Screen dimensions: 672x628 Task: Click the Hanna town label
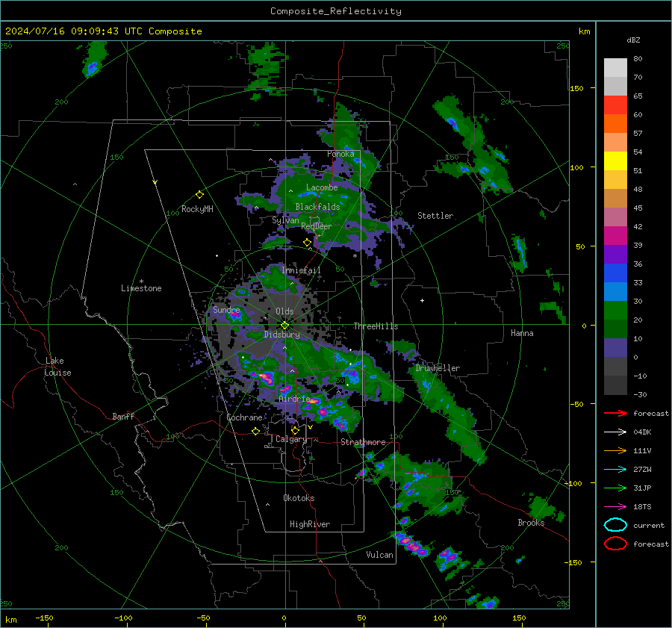(522, 333)
